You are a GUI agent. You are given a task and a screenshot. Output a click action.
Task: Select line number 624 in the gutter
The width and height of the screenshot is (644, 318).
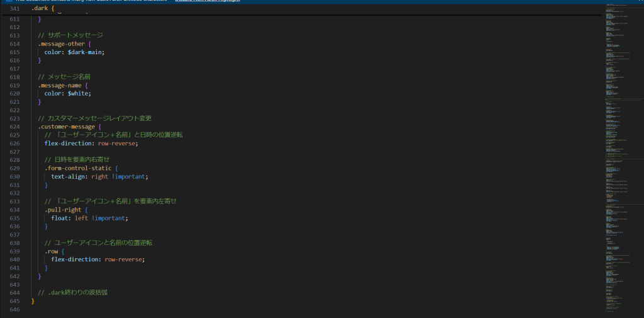point(14,127)
